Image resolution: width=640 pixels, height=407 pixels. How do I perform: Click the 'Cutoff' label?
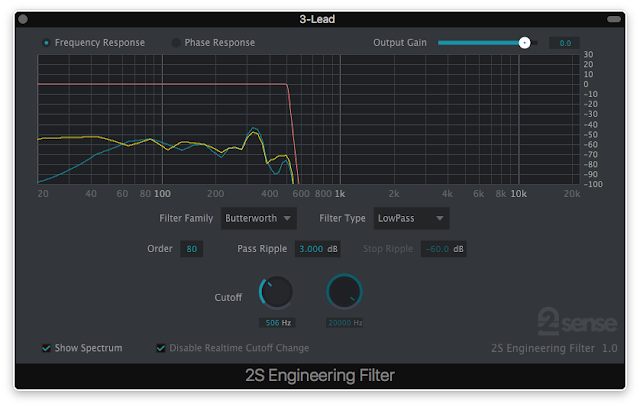click(228, 298)
